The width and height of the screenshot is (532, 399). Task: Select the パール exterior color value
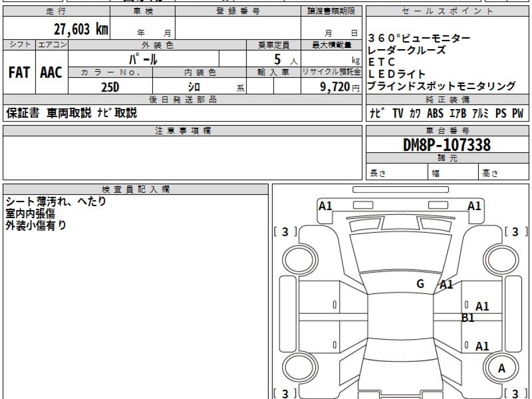pos(143,59)
